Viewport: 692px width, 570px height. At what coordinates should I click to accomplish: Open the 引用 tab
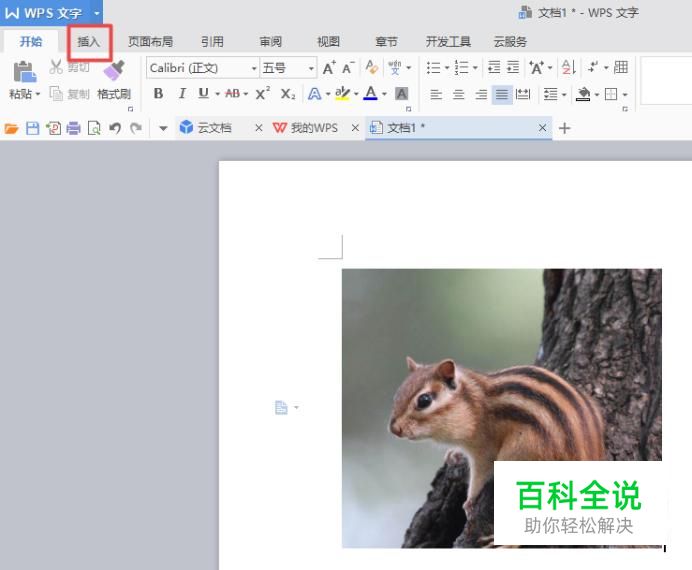[x=212, y=42]
